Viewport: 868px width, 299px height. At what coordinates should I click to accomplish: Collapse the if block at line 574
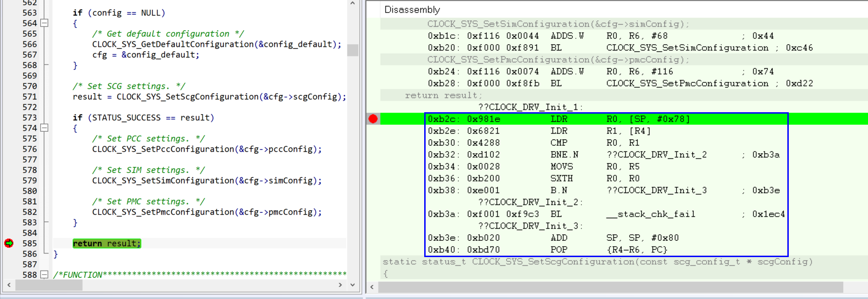pyautogui.click(x=44, y=128)
